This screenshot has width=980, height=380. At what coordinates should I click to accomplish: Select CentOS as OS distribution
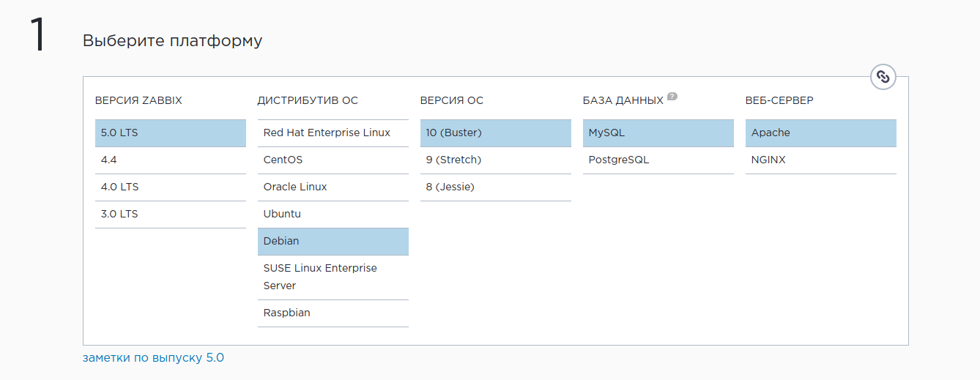coord(333,160)
